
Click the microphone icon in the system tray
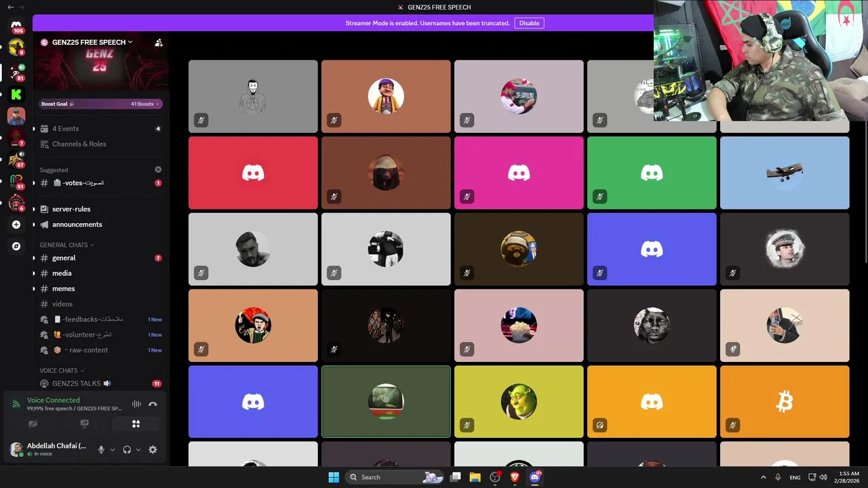(778, 477)
